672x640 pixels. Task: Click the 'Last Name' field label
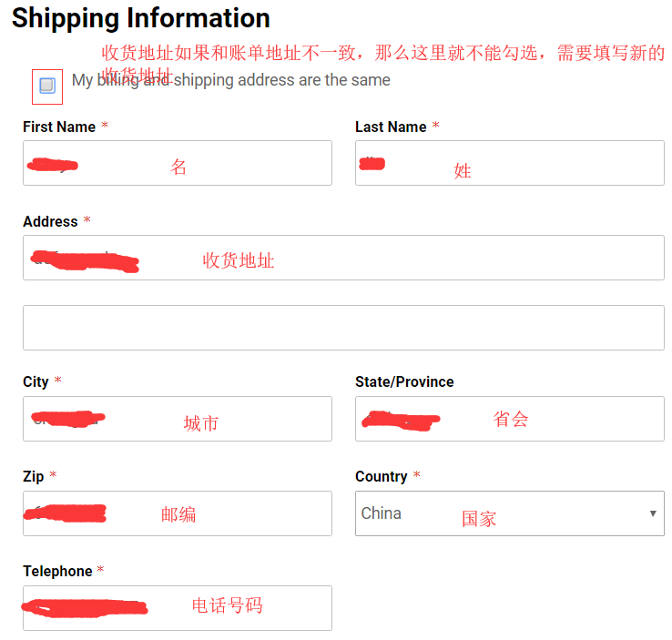coord(391,127)
